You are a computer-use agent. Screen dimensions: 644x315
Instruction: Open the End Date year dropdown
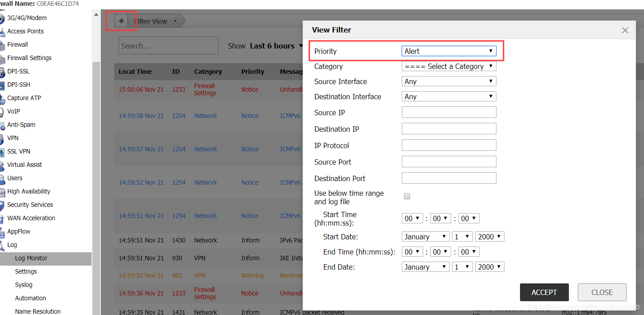click(489, 267)
